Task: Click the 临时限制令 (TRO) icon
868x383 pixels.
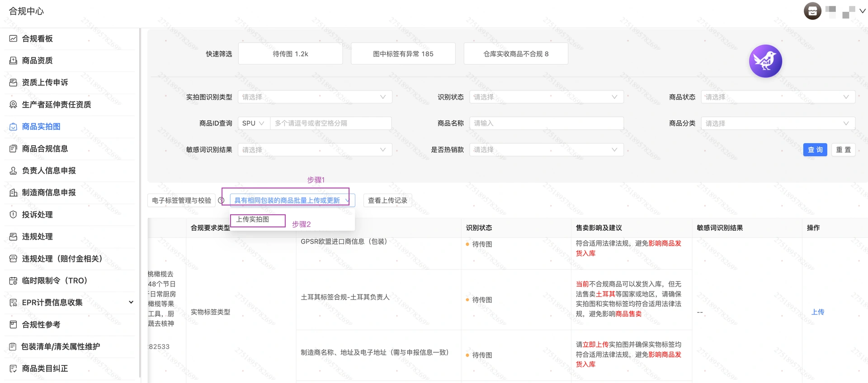Action: pos(13,280)
